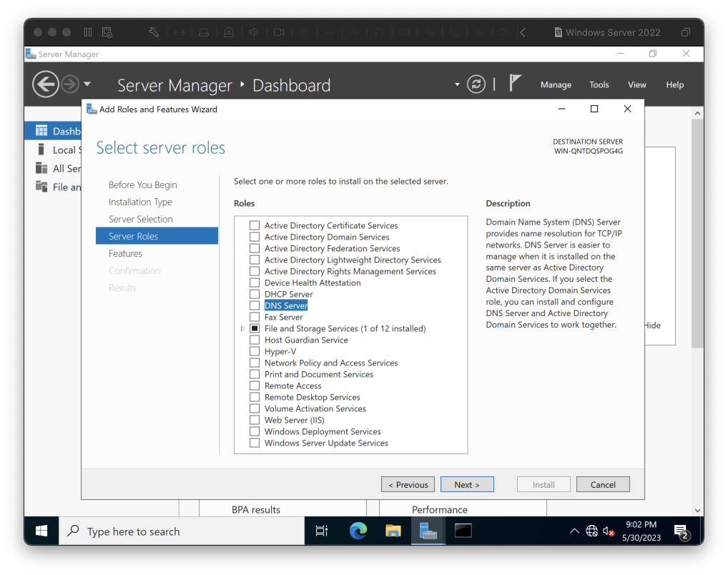728x575 pixels.
Task: Click the Previous button
Action: (x=408, y=484)
